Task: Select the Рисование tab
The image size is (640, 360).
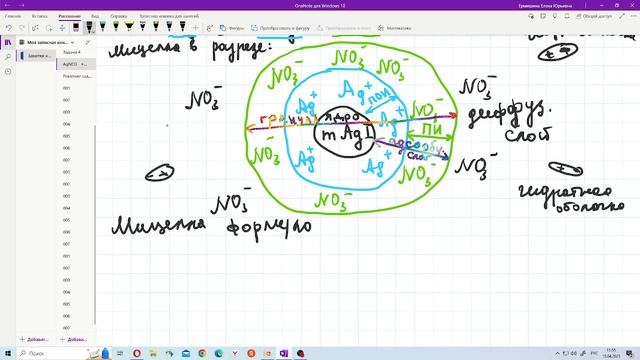Action: pos(69,16)
